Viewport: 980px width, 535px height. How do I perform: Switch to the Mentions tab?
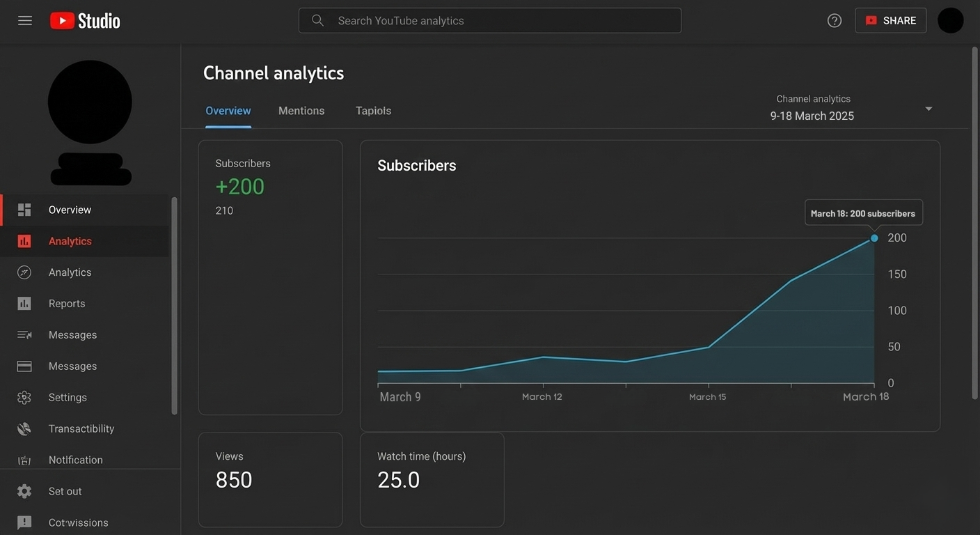click(301, 111)
